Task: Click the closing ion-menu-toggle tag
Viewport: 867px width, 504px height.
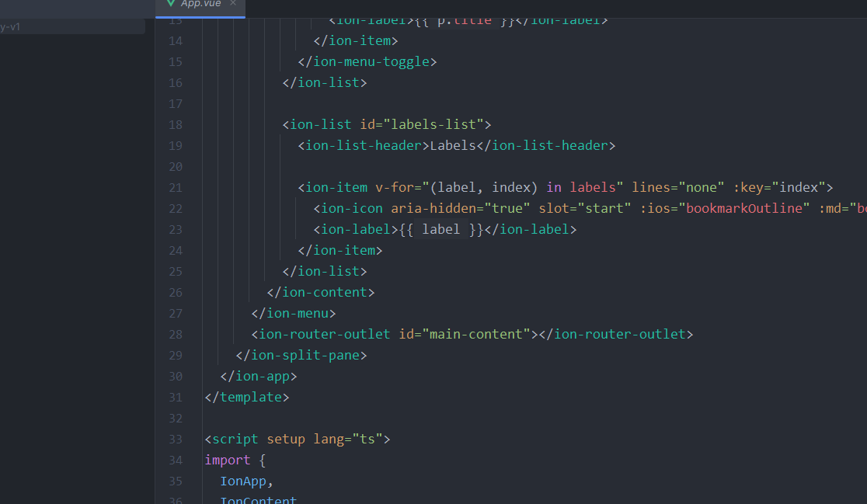Action: point(367,61)
